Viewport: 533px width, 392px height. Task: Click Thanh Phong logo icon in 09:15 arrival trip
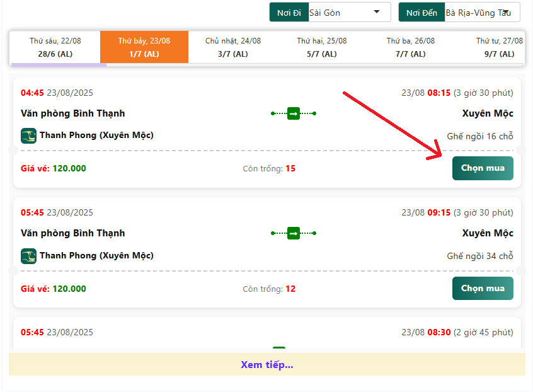(x=28, y=256)
